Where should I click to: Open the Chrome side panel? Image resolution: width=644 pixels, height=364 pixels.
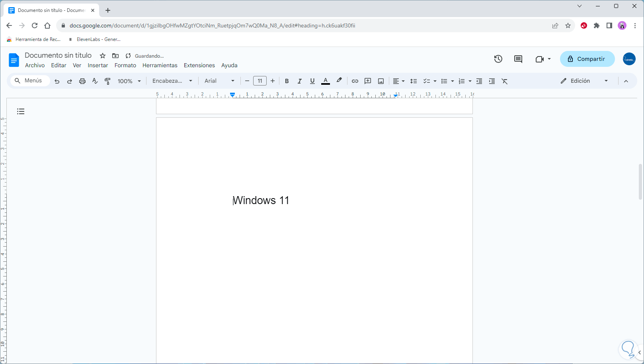click(x=609, y=25)
